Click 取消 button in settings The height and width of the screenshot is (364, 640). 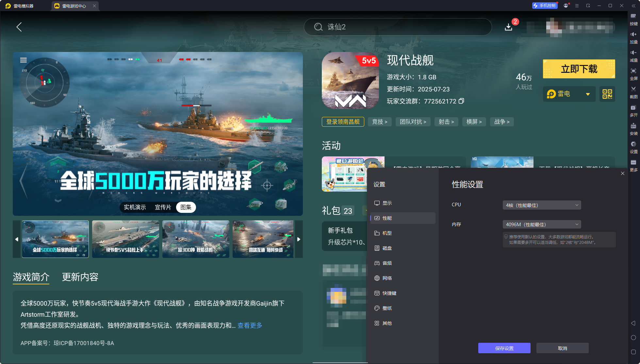pyautogui.click(x=562, y=348)
